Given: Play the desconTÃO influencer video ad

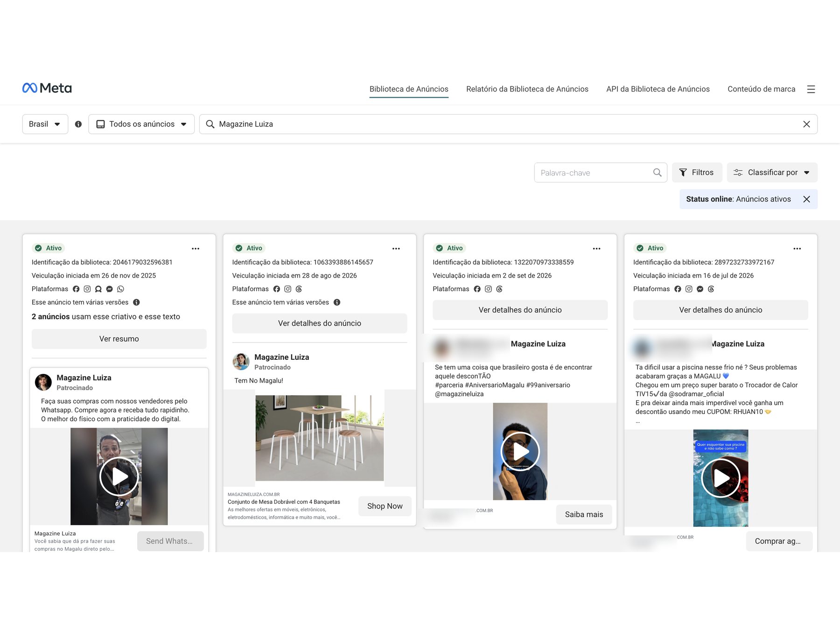Looking at the screenshot, I should click(x=520, y=452).
